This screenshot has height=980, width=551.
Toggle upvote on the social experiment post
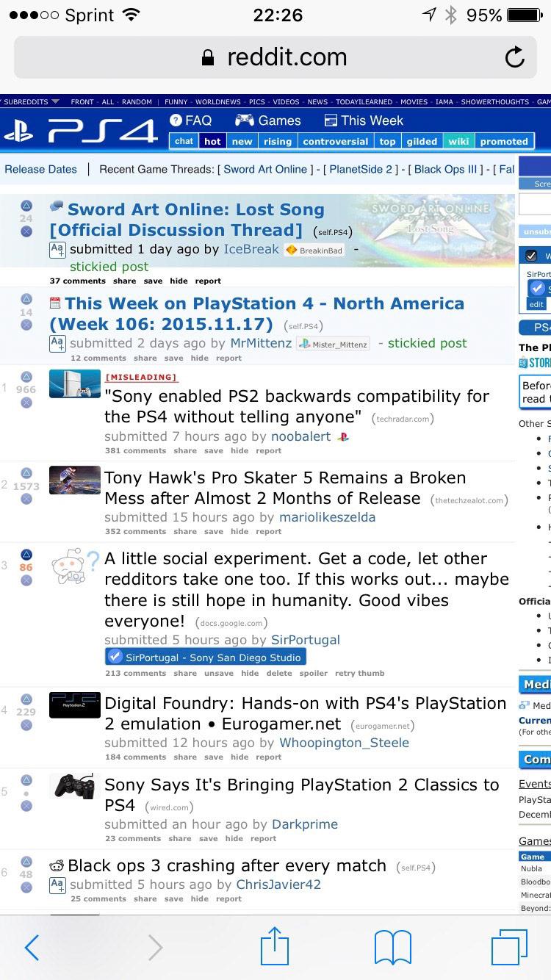coord(26,554)
